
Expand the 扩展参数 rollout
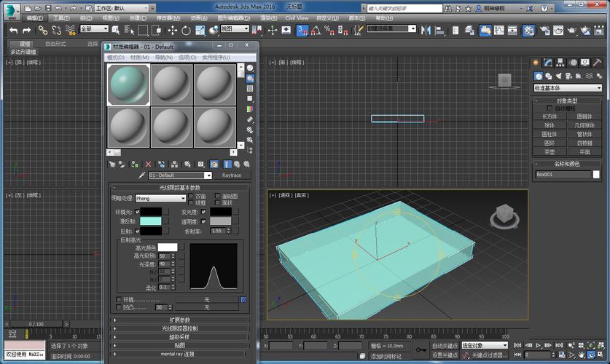pos(180,320)
